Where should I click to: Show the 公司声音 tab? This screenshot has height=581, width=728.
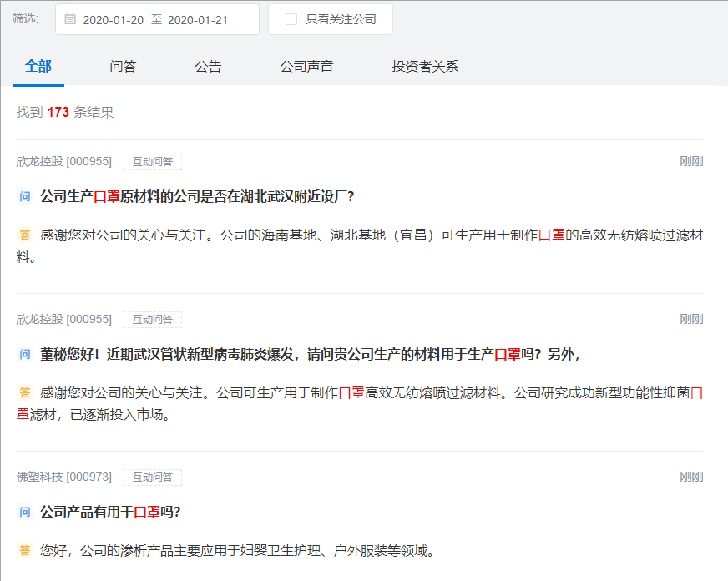[x=306, y=66]
